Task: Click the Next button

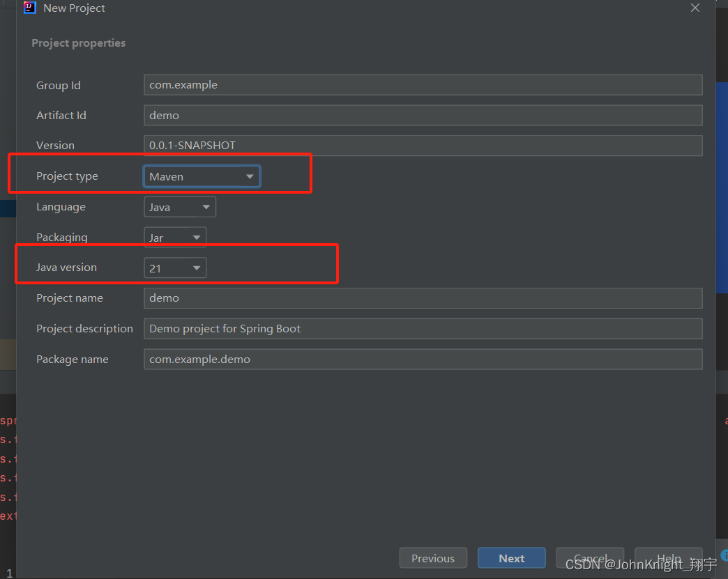Action: [511, 557]
